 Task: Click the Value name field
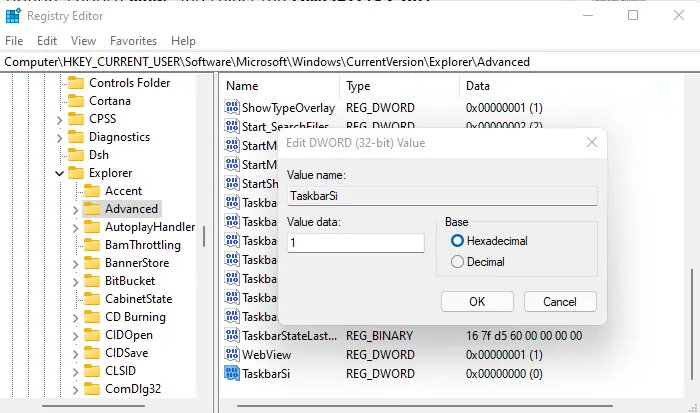tap(442, 196)
